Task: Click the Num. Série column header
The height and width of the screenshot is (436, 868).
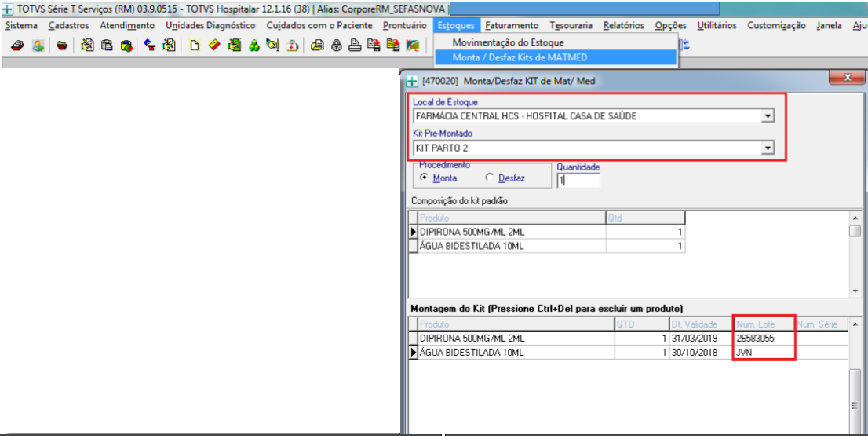Action: 821,324
